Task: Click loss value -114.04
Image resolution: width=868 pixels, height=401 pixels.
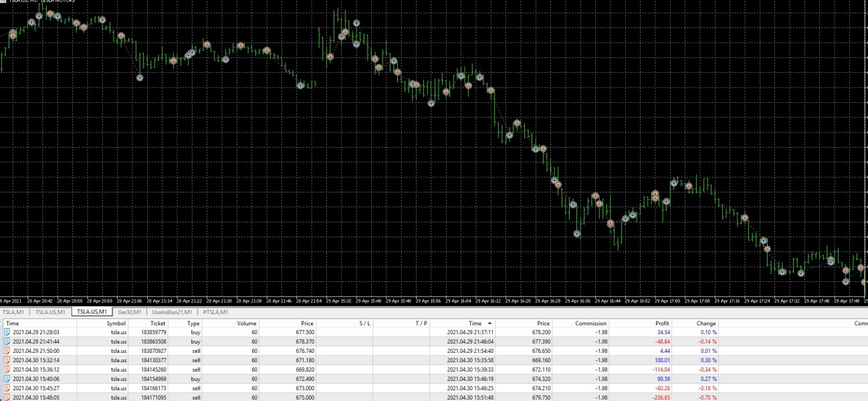Action: (661, 369)
